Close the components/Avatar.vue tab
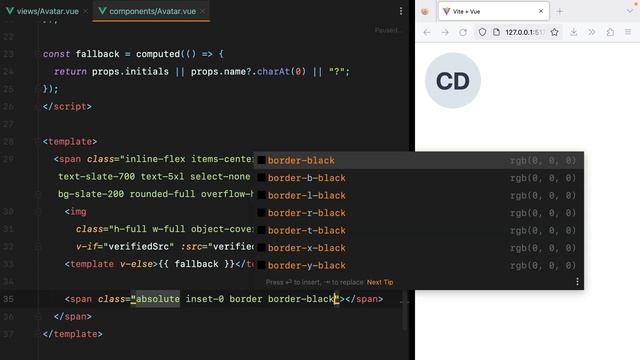Screen dimensions: 640x360 (202, 11)
